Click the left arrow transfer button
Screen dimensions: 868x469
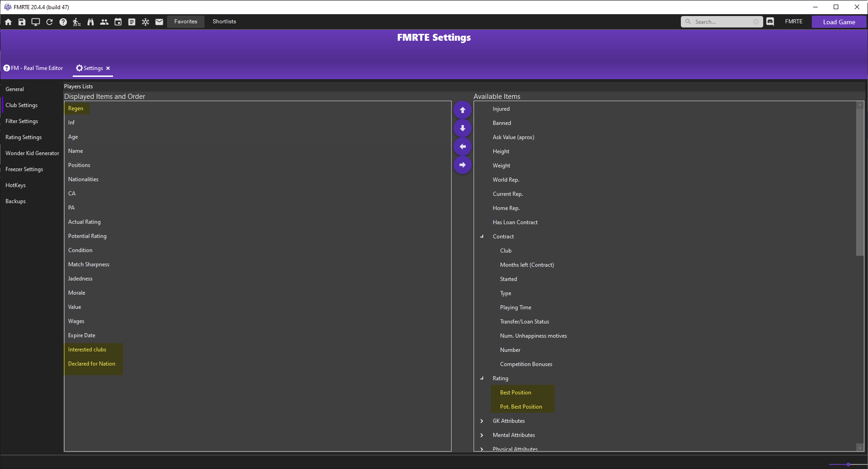[462, 146]
